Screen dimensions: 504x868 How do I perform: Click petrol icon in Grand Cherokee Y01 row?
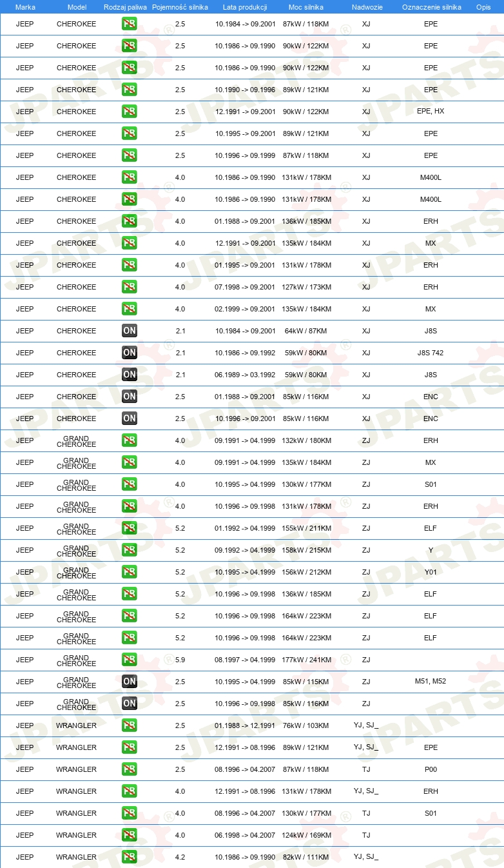[130, 572]
